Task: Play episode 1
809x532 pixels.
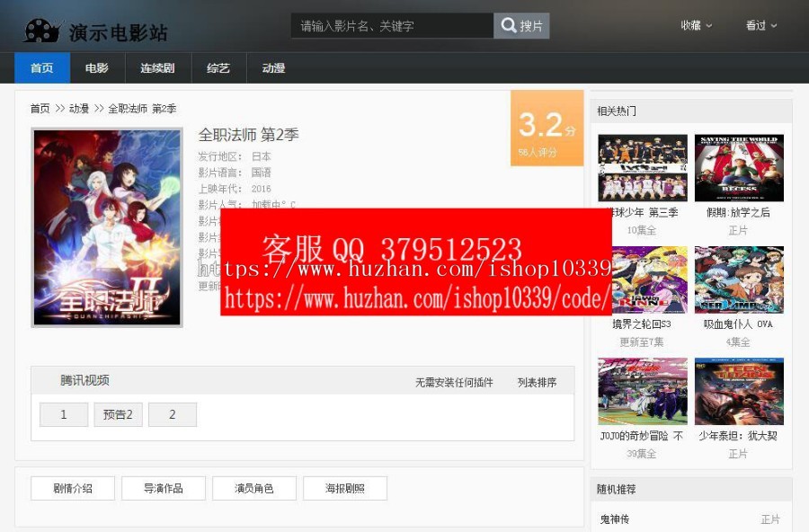Action: click(64, 414)
